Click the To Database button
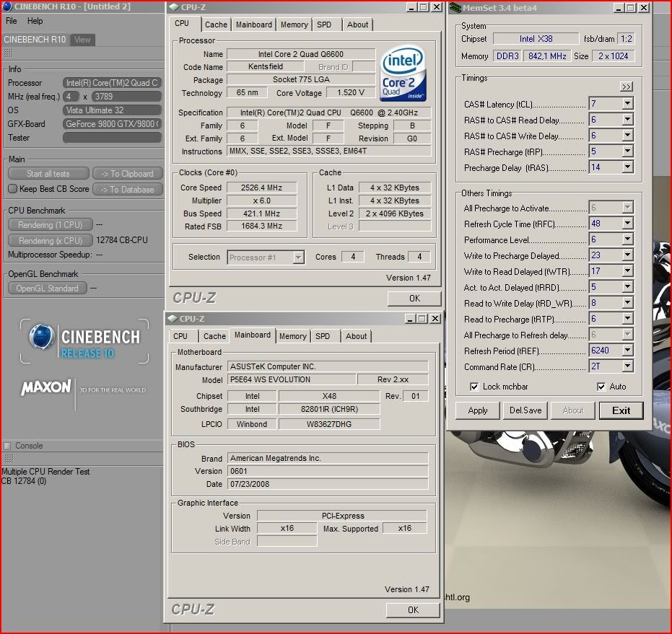This screenshot has width=672, height=634. pyautogui.click(x=128, y=190)
